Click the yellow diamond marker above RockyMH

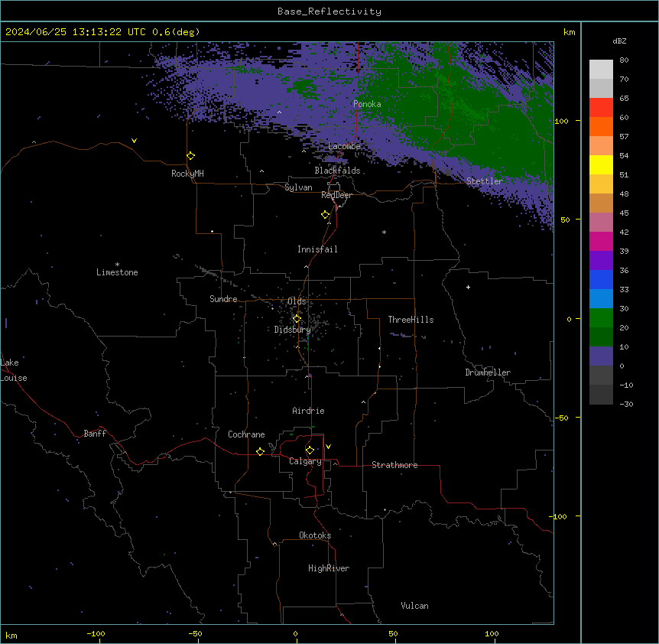click(191, 156)
